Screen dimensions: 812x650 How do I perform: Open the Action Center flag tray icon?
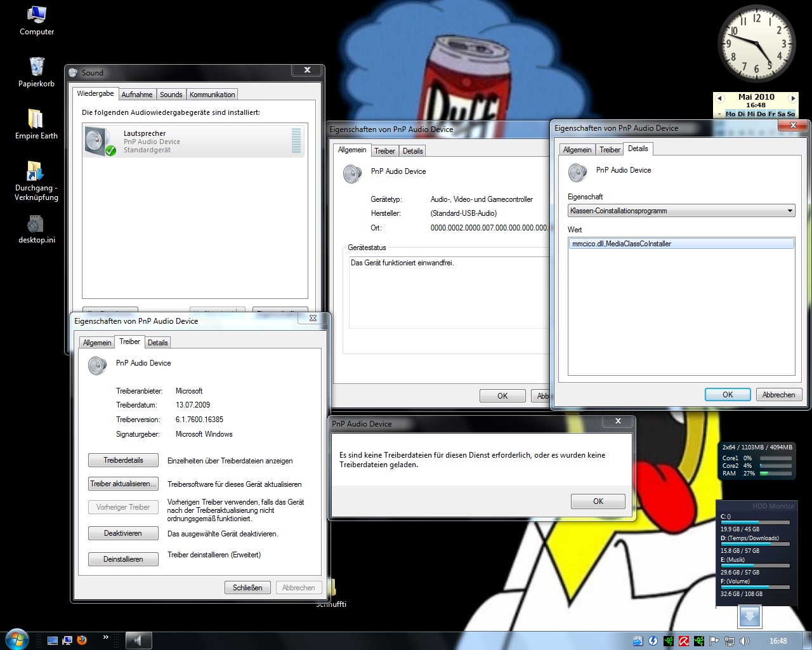(x=714, y=641)
